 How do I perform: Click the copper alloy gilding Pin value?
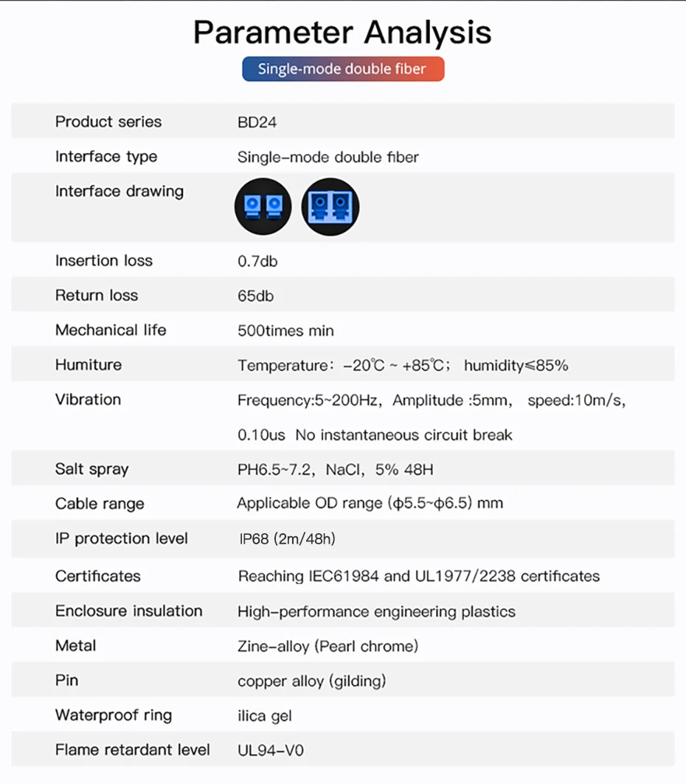click(312, 681)
